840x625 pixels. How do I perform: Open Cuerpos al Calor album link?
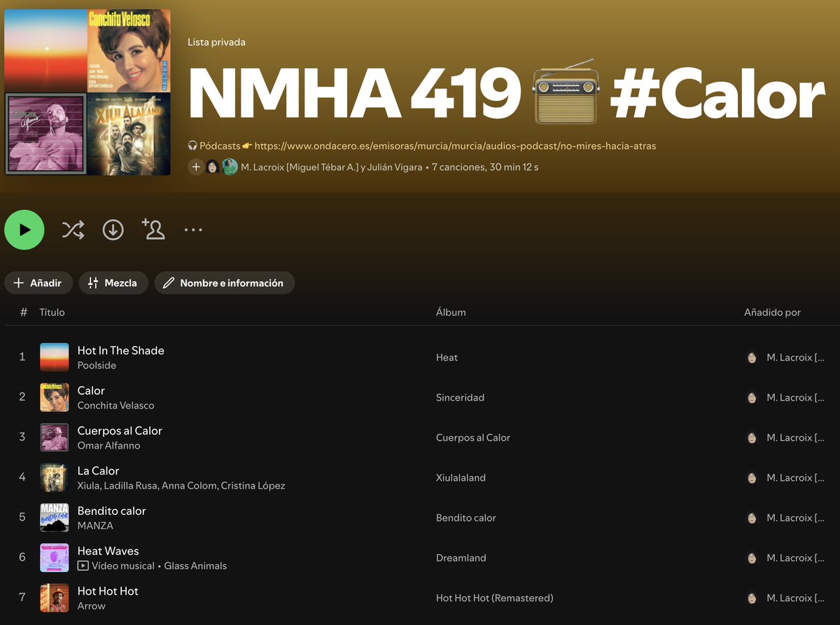coord(473,437)
